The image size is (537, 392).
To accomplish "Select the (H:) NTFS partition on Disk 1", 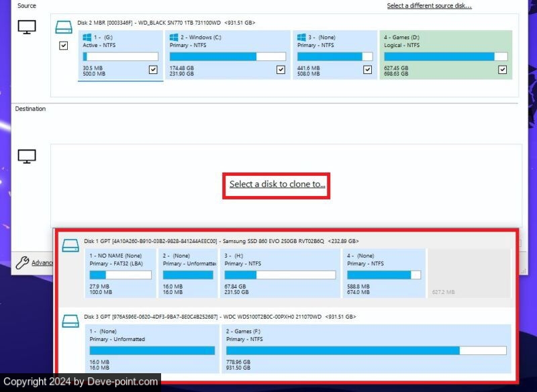I will 280,274.
